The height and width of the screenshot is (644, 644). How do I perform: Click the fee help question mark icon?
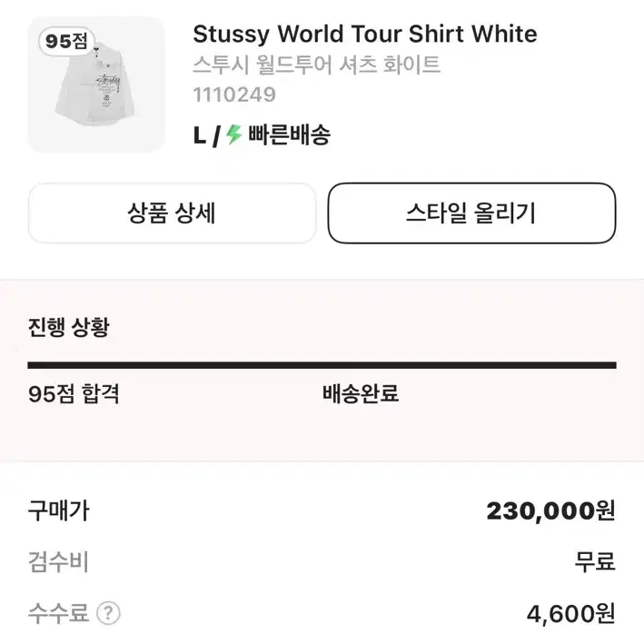[108, 613]
